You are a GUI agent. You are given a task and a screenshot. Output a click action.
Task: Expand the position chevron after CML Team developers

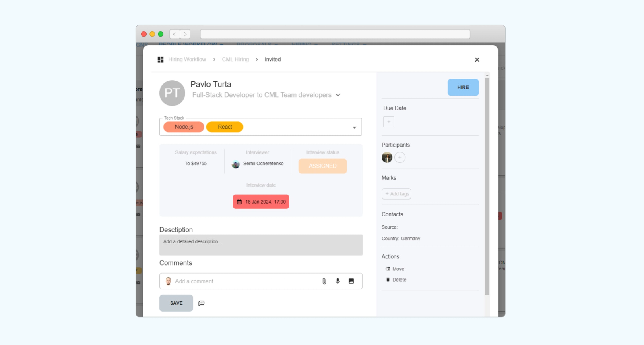(338, 95)
